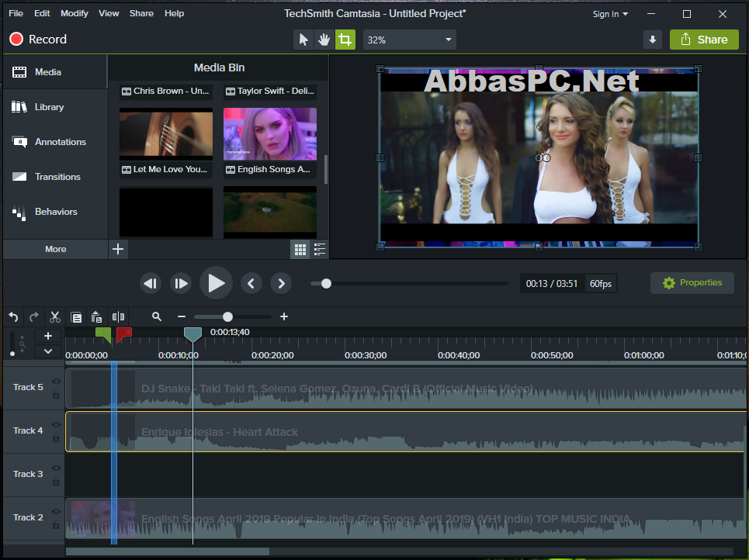Toggle Track 3 visibility eye

point(57,468)
